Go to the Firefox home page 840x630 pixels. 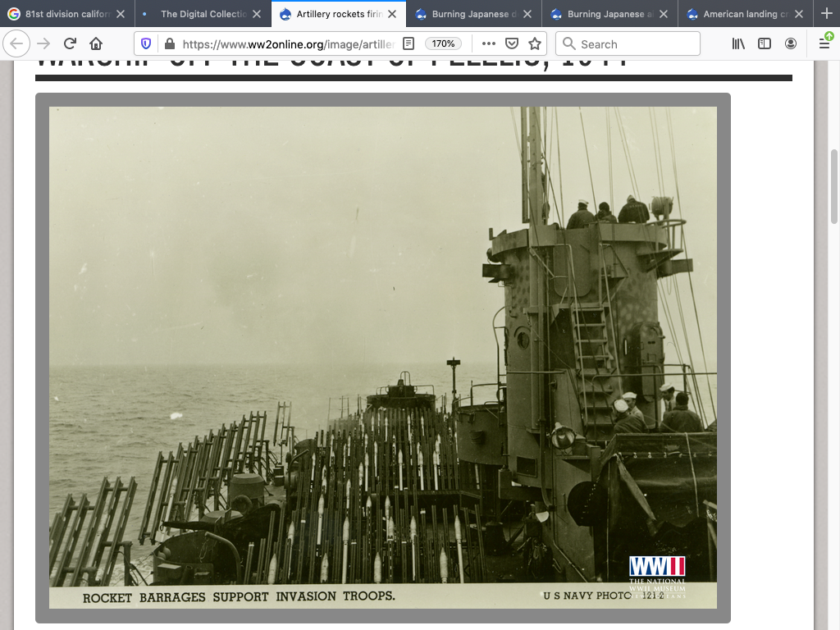[96, 44]
